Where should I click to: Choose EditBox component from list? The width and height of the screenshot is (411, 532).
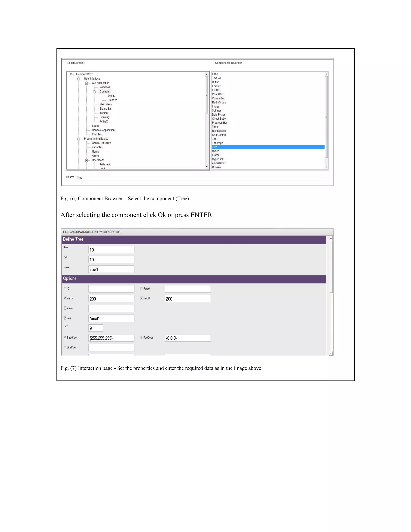point(268,86)
